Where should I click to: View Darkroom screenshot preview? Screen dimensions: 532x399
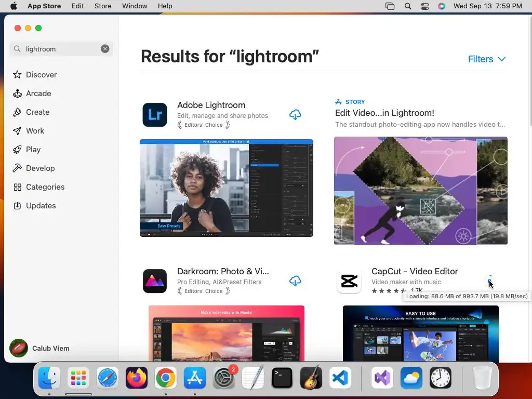(227, 333)
